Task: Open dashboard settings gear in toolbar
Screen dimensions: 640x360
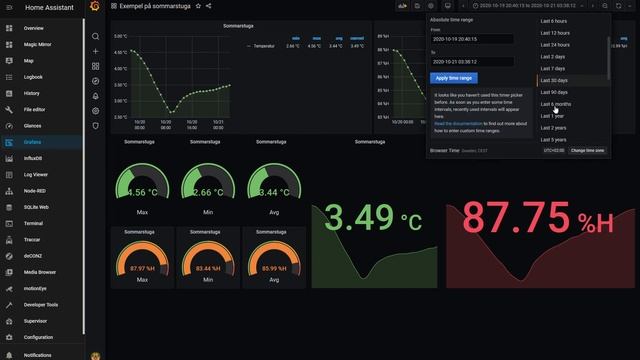Action: click(x=431, y=6)
